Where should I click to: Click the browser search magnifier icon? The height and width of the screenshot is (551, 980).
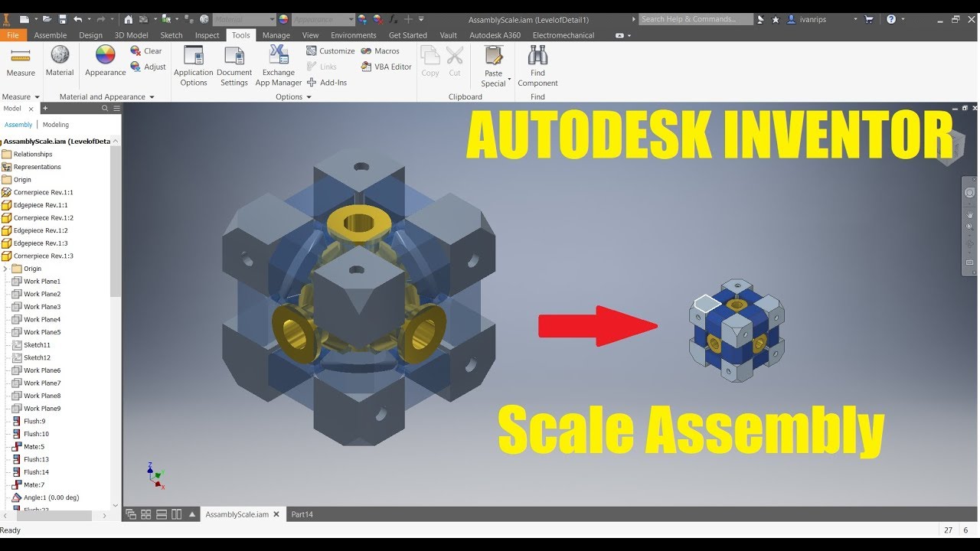[x=106, y=109]
